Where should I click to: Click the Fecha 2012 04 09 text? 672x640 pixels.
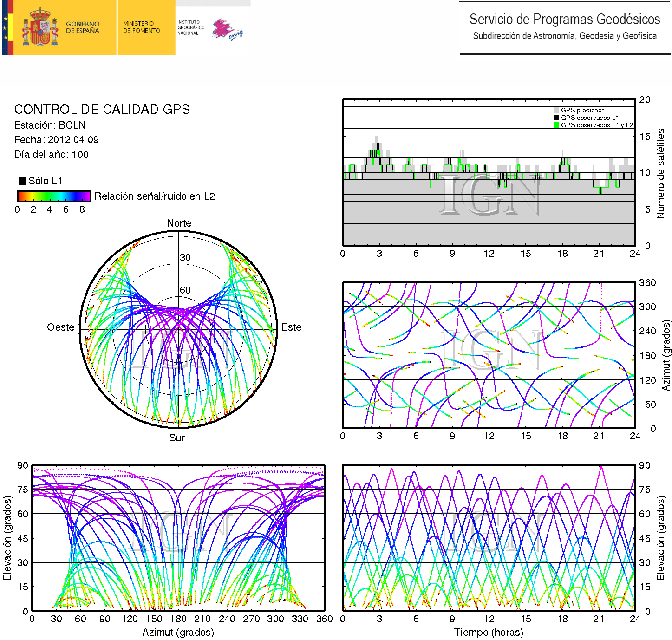click(56, 140)
